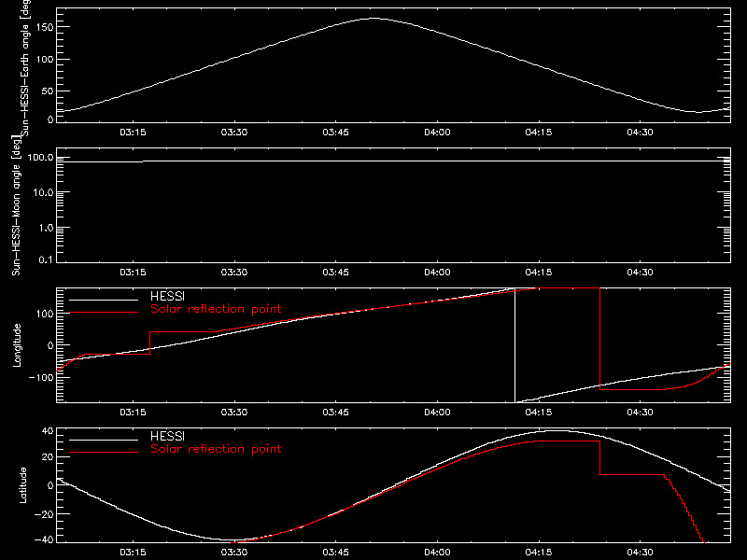Click the -40 tick on Latitude axis
This screenshot has height=560, width=747.
tap(44, 540)
